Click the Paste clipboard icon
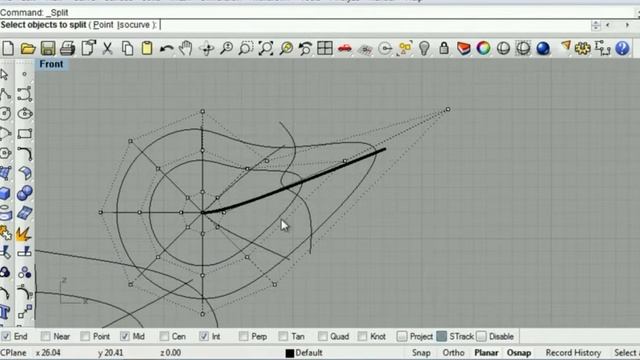 click(x=147, y=49)
